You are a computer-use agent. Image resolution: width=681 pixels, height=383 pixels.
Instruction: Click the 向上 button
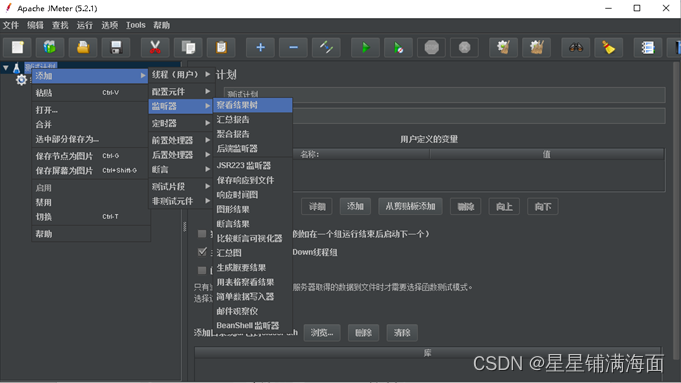point(504,207)
